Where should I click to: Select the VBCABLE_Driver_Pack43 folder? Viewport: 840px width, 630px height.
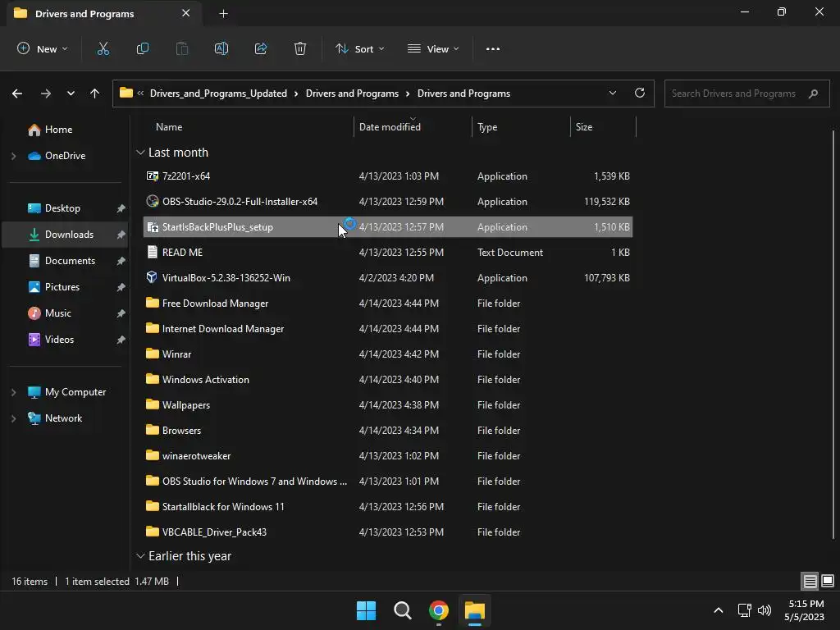(388, 532)
